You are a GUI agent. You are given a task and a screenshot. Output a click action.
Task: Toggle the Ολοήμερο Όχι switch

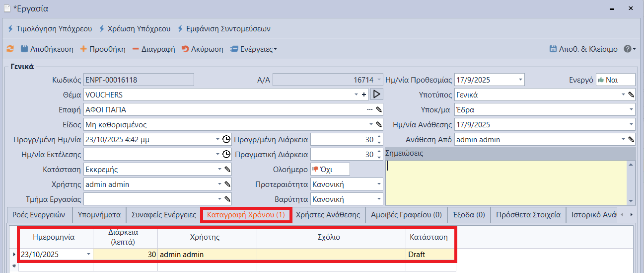click(330, 170)
